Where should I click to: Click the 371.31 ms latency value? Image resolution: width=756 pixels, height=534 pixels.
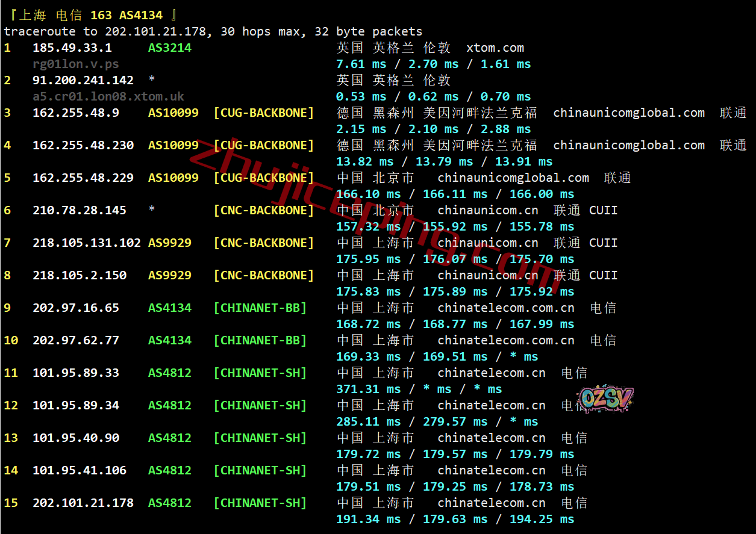pyautogui.click(x=368, y=390)
